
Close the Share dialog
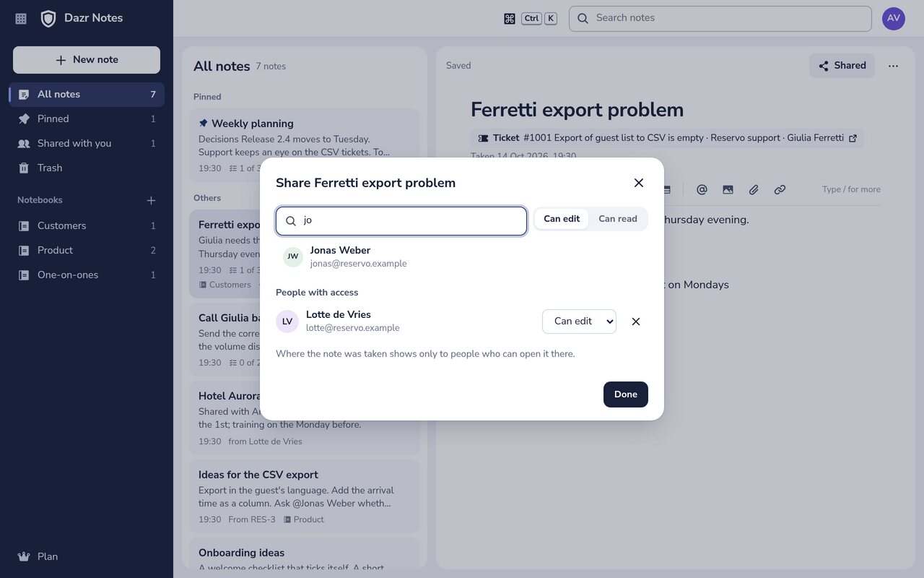(x=639, y=183)
